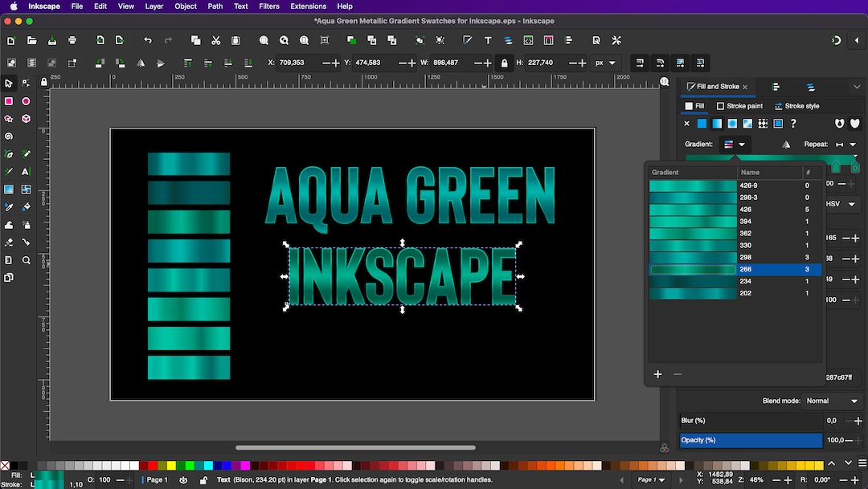Open the XML editor from the command bar
868x489 pixels.
(x=527, y=40)
